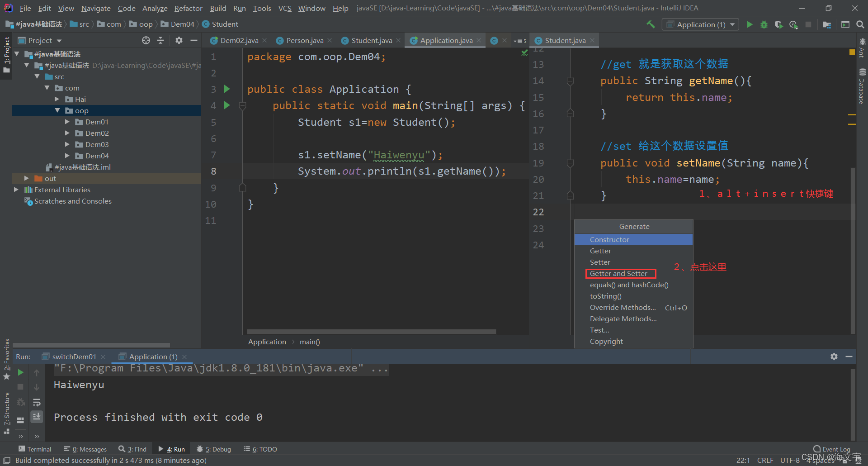Choose Constructor in Generate popup

coord(633,239)
